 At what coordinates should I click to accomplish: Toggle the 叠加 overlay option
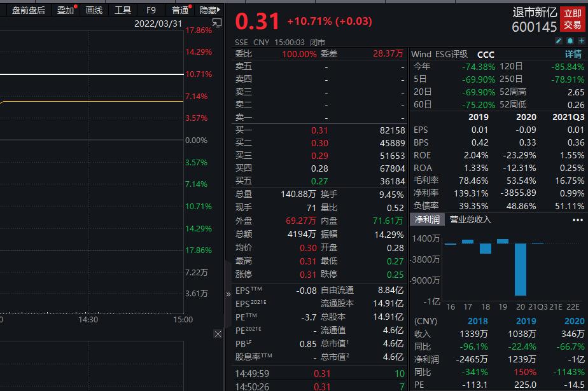(x=66, y=10)
